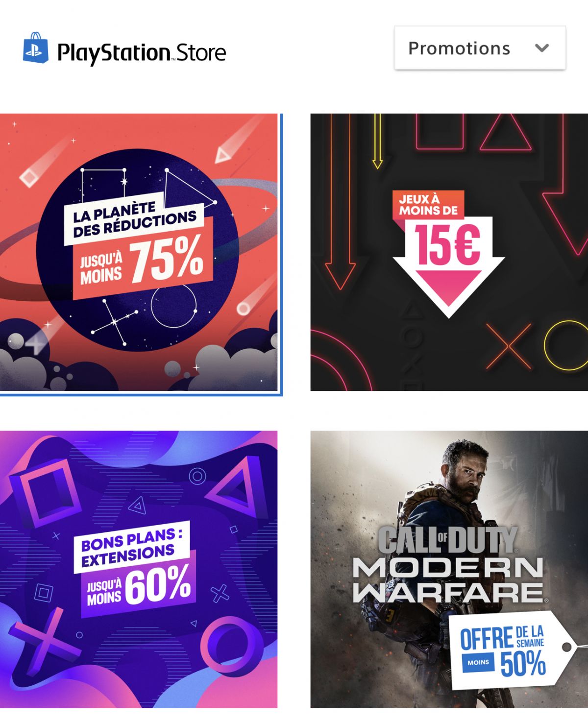
Task: Open the Jeux à moins de 15€ tile
Action: click(449, 252)
